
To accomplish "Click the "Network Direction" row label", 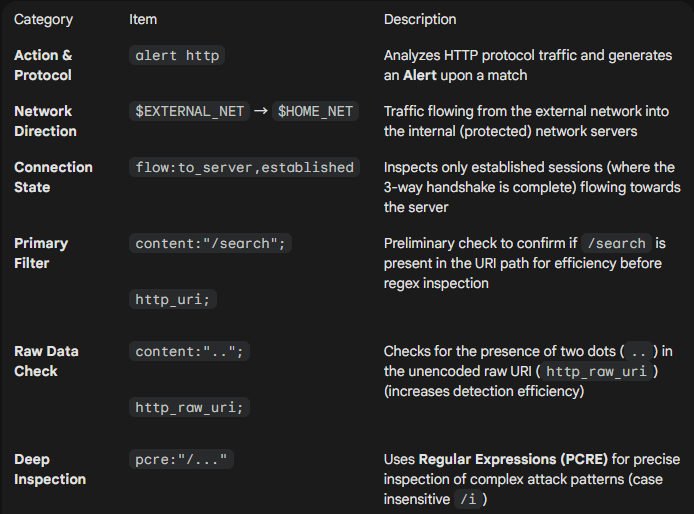I will click(45, 121).
